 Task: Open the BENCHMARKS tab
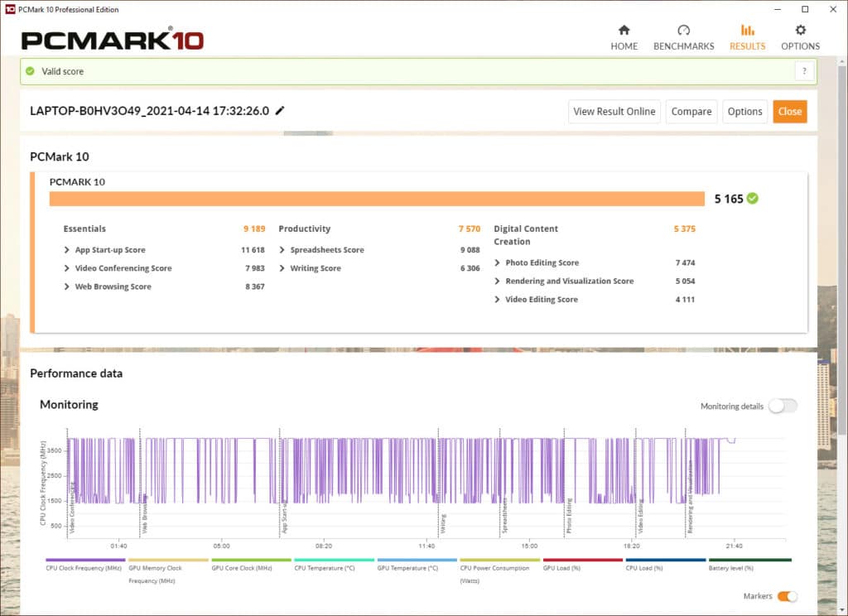[x=683, y=37]
